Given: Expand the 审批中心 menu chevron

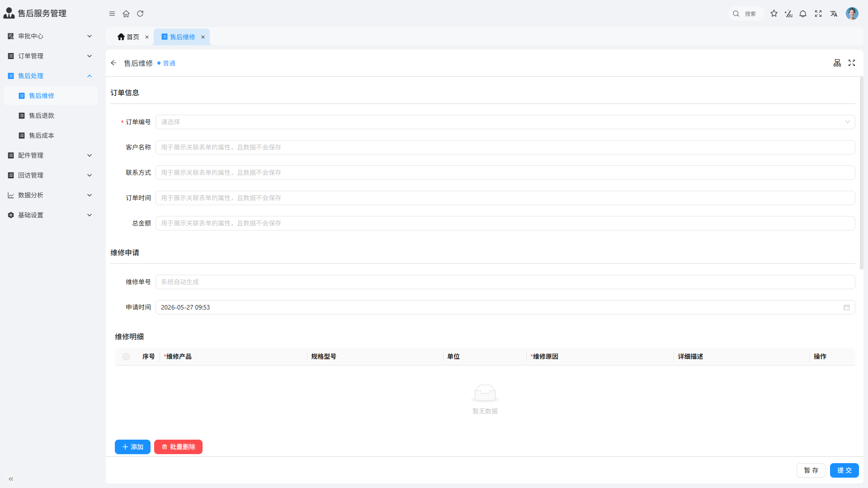Looking at the screenshot, I should click(90, 36).
